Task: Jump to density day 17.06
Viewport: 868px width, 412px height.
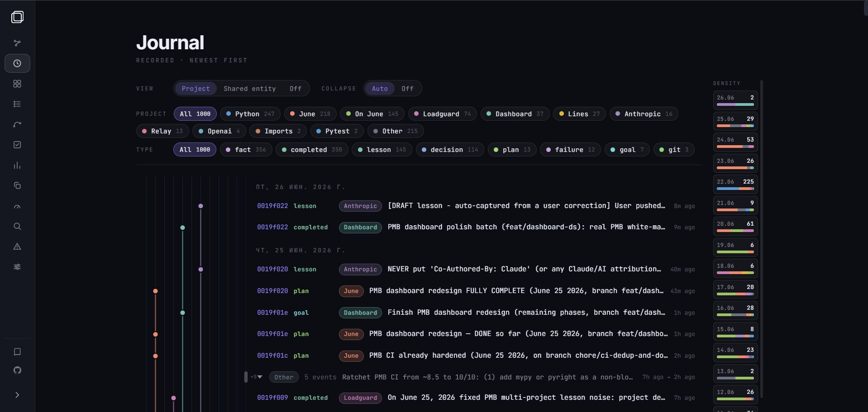Action: 735,290
